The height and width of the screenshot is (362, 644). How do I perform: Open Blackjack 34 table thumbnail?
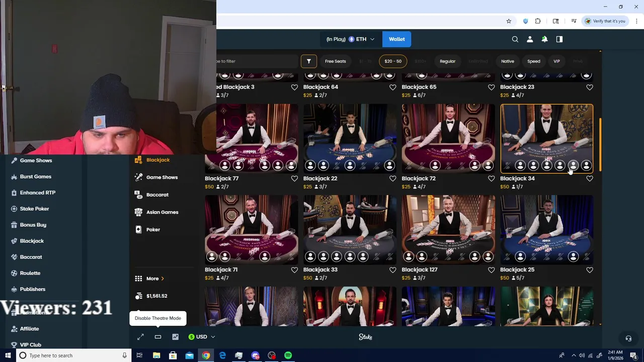[x=547, y=138]
